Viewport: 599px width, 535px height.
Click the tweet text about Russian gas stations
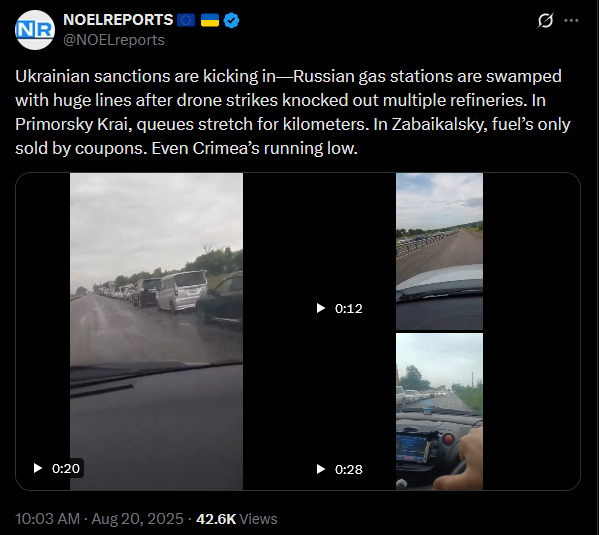pyautogui.click(x=293, y=112)
